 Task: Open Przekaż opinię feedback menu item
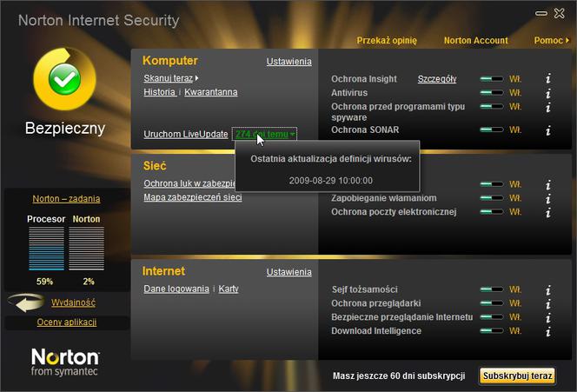coord(387,41)
